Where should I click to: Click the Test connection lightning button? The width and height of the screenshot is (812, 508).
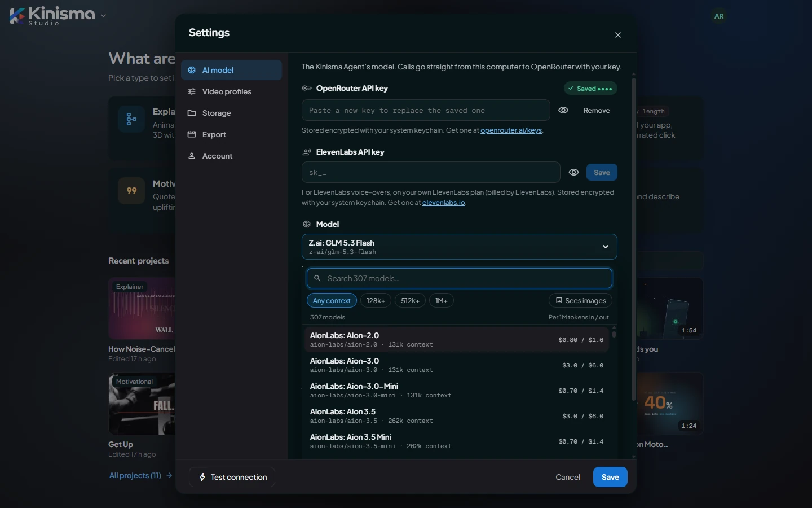(232, 477)
